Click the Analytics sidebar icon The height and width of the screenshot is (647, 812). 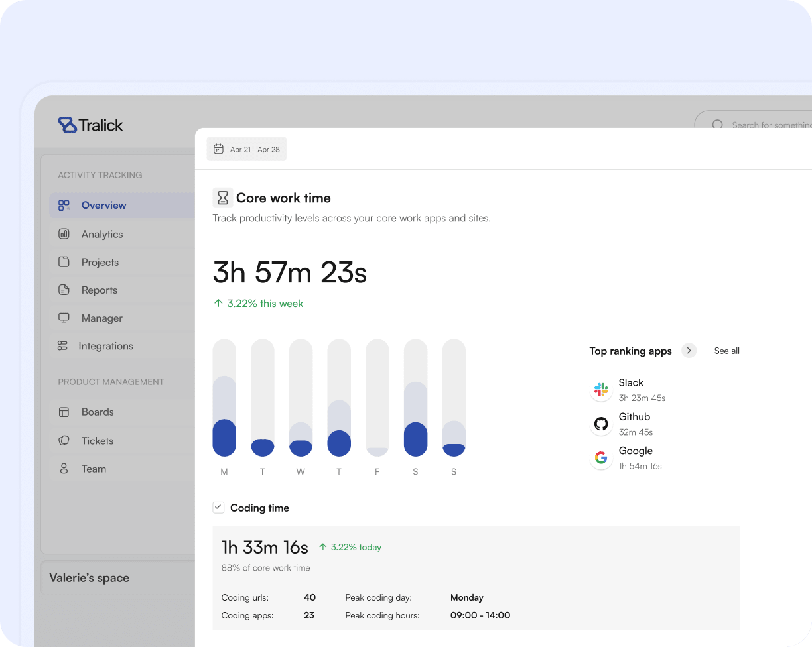pyautogui.click(x=64, y=234)
